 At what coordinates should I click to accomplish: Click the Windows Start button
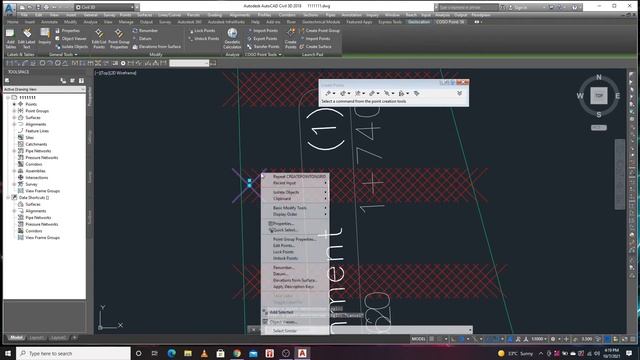tap(8, 353)
